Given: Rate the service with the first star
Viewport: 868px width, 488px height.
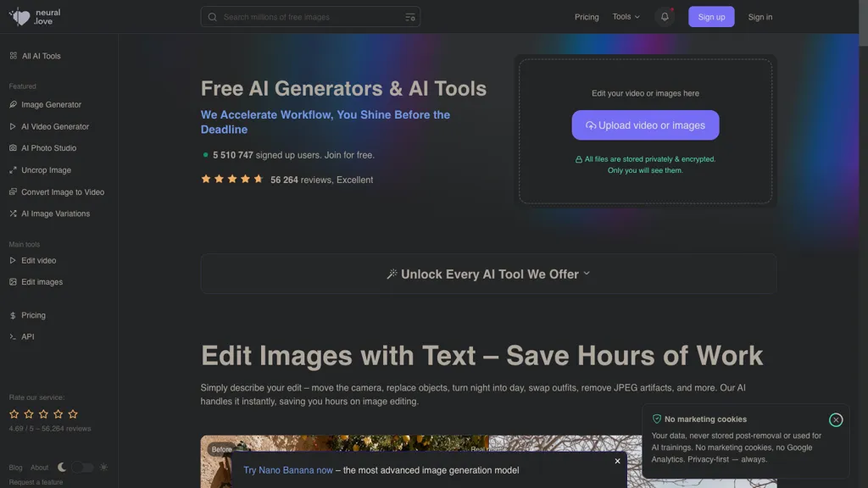Looking at the screenshot, I should [14, 413].
